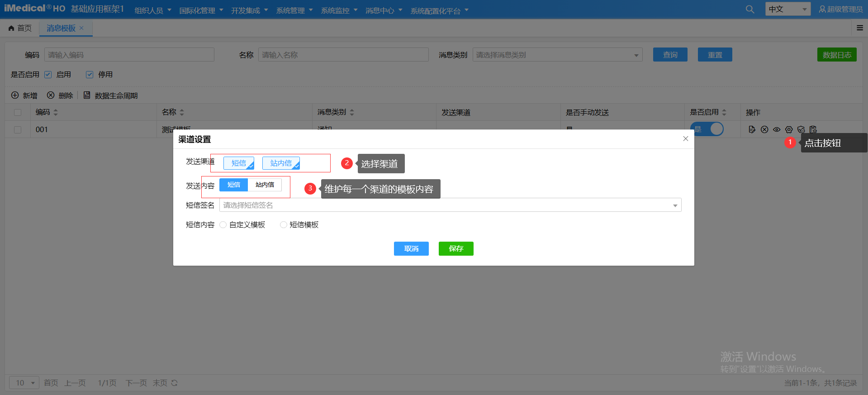Viewport: 868px width, 395px height.
Task: Click the 取消 button in dialog
Action: coord(411,249)
